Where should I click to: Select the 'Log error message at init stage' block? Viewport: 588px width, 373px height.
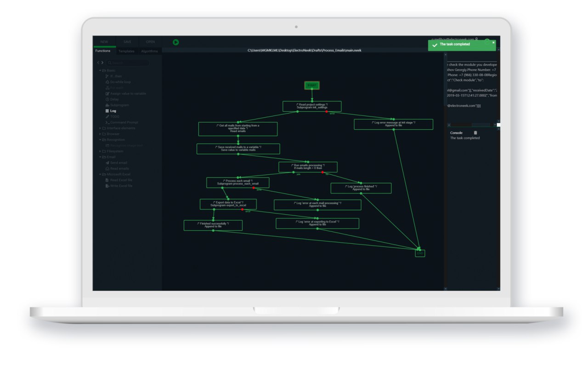[394, 124]
